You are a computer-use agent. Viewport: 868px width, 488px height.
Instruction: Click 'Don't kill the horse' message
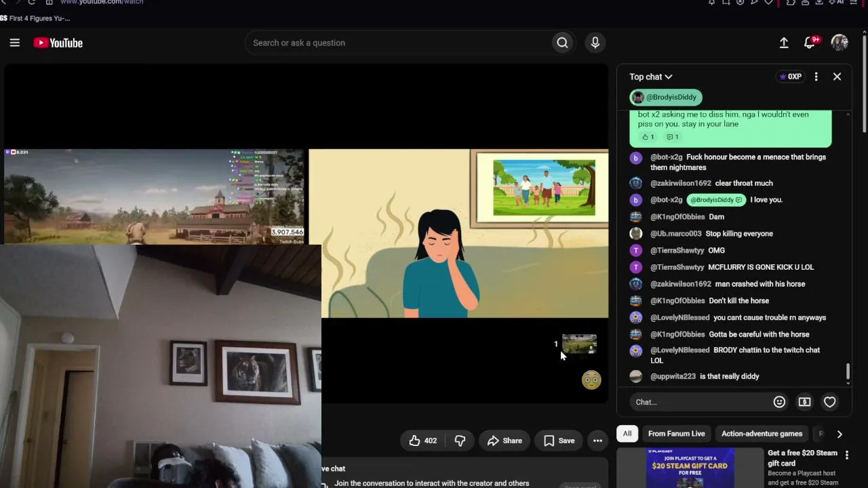click(738, 301)
